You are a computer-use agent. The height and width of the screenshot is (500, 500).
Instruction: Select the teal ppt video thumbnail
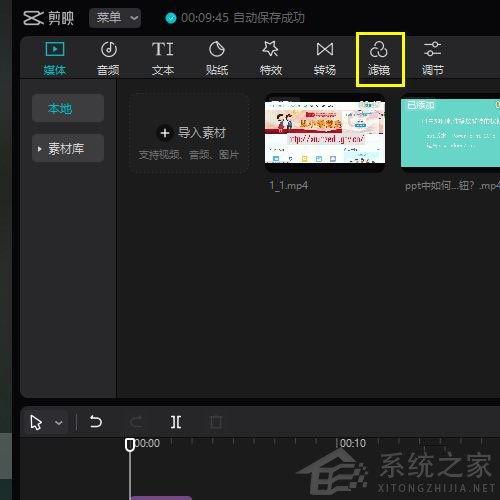[450, 133]
